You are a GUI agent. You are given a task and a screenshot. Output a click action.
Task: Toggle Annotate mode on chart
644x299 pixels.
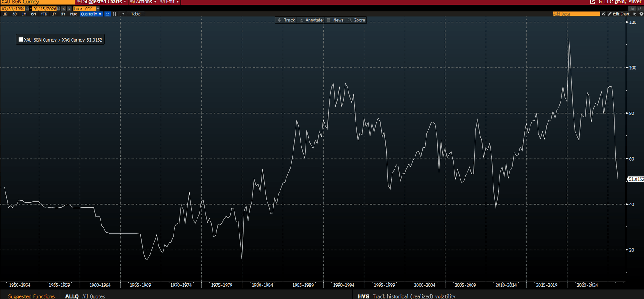[311, 20]
